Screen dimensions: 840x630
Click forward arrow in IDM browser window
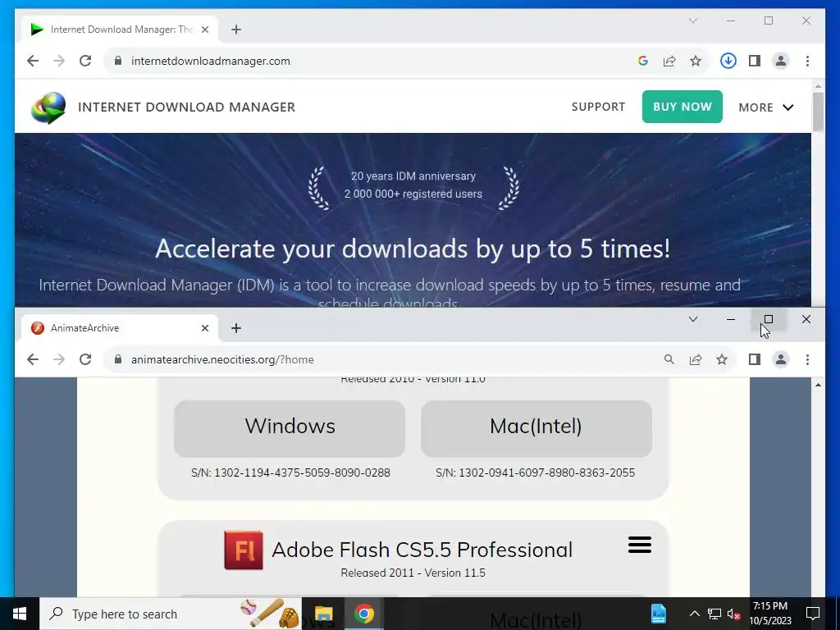pyautogui.click(x=59, y=61)
